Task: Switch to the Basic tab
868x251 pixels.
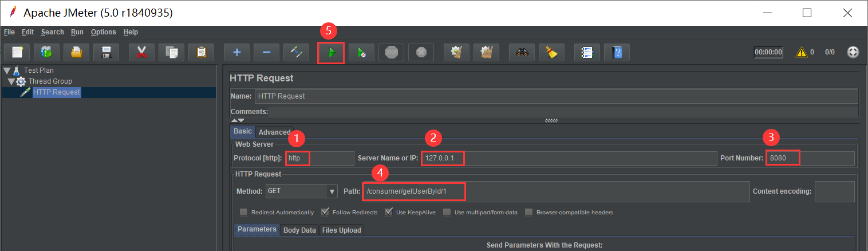Action: (x=243, y=131)
